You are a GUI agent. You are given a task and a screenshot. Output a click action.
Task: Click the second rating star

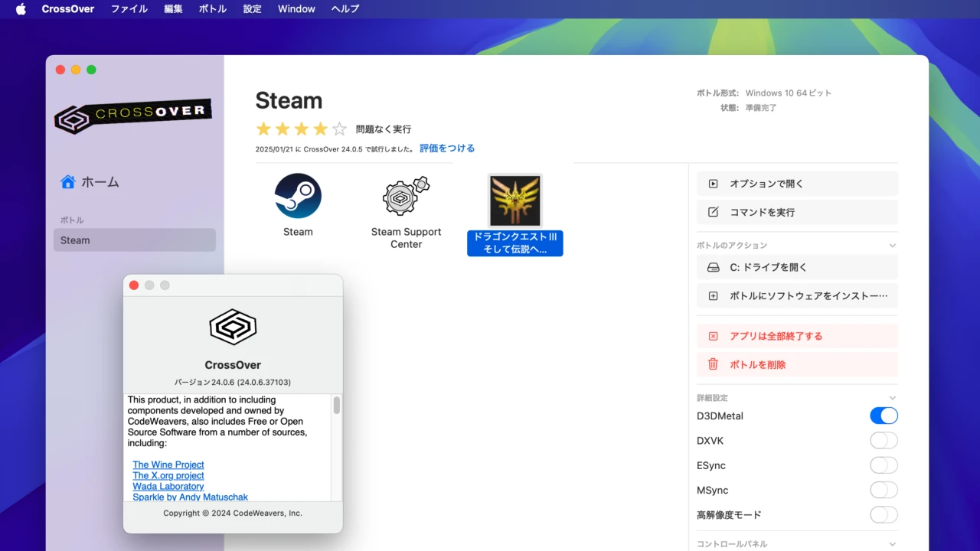(x=283, y=129)
